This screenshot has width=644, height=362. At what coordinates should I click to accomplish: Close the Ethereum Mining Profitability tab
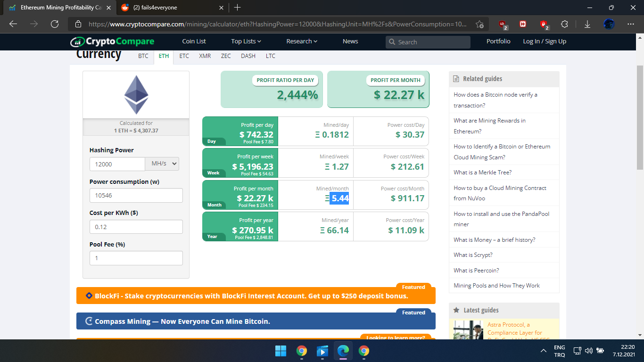[x=108, y=8]
